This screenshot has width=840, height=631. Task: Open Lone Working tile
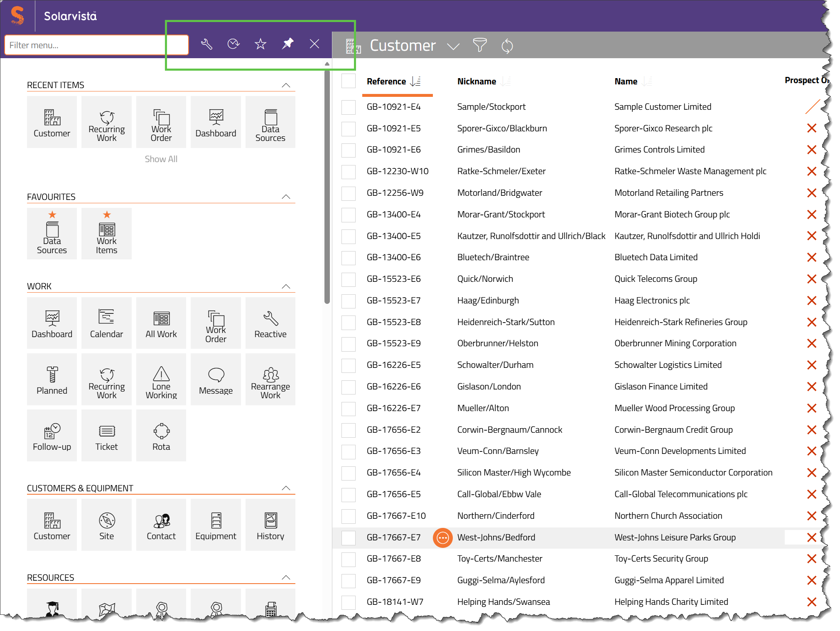pos(161,380)
